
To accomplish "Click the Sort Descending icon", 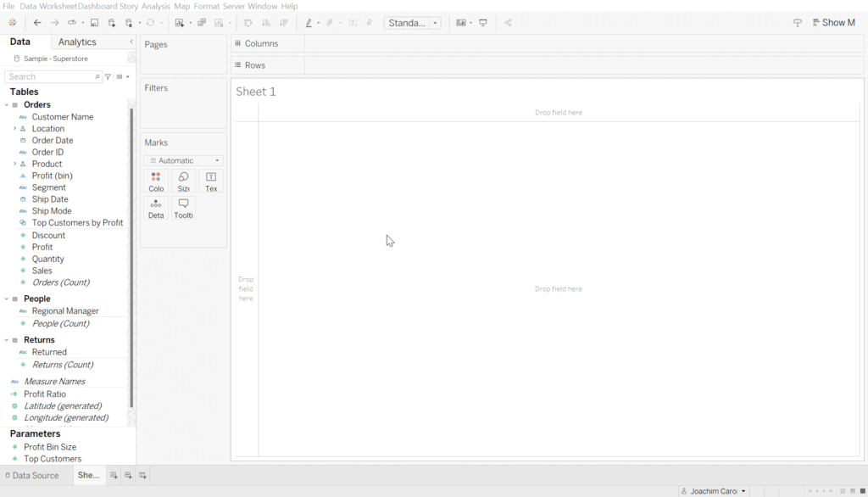I will pos(284,23).
